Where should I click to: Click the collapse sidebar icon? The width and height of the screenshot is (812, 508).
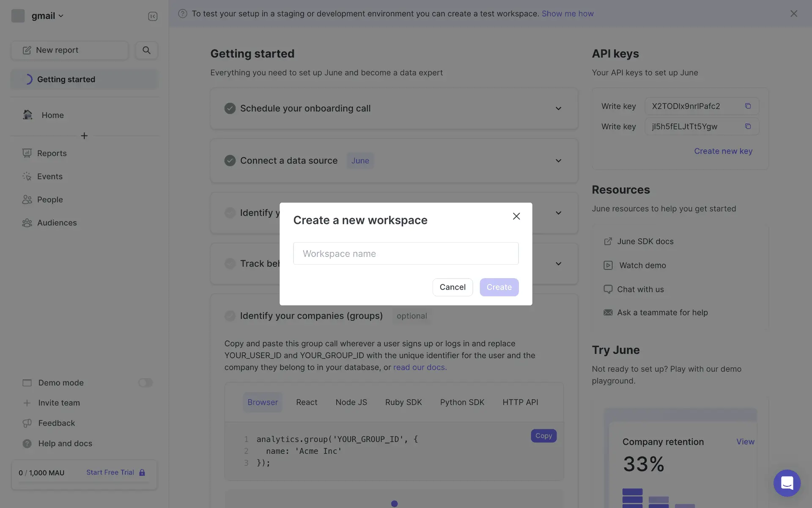coord(153,16)
